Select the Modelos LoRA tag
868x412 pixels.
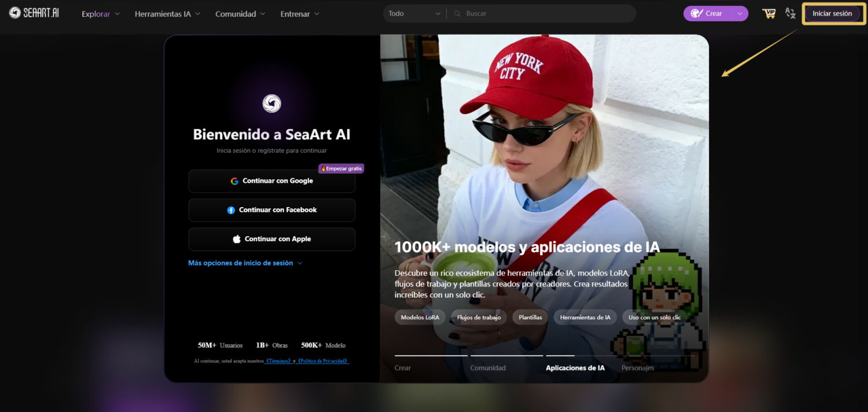(x=420, y=317)
